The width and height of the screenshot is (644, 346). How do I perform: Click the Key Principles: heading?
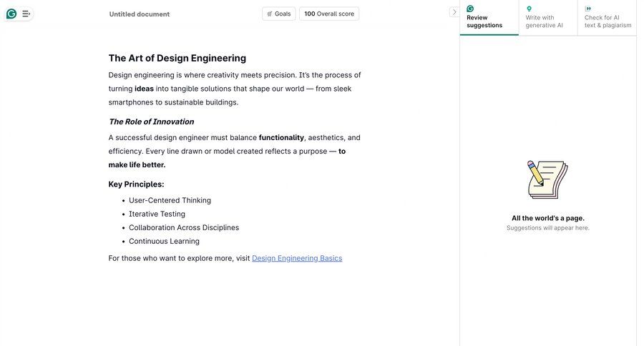137,184
